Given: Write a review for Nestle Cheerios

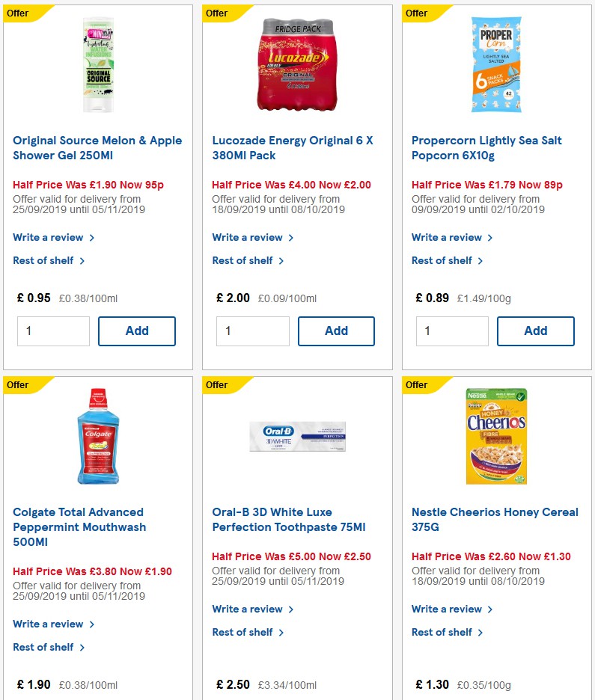Looking at the screenshot, I should 448,609.
